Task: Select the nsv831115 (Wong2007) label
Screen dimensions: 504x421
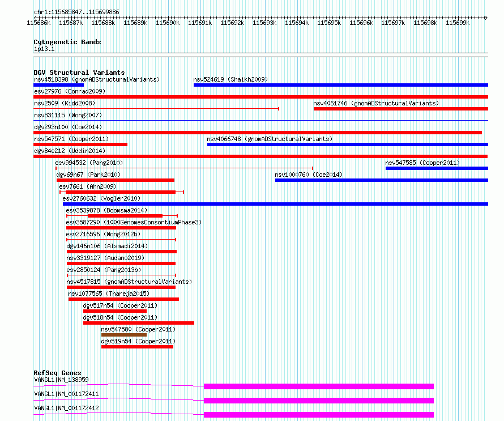Action: (68, 115)
